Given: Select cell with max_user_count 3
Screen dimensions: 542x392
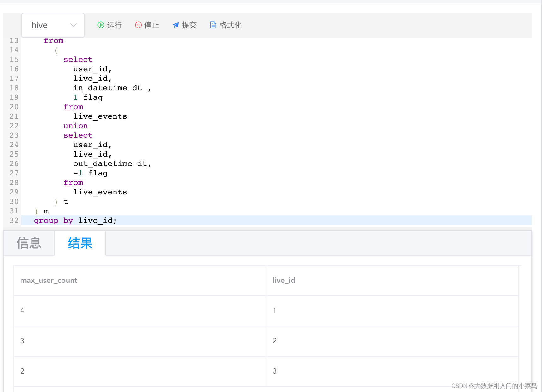Looking at the screenshot, I should coord(140,341).
